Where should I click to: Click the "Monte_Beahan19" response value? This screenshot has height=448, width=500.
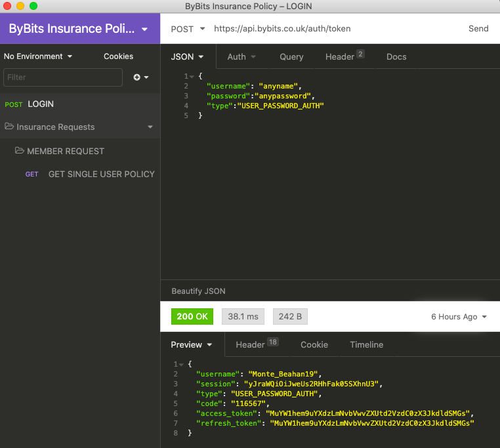[283, 374]
